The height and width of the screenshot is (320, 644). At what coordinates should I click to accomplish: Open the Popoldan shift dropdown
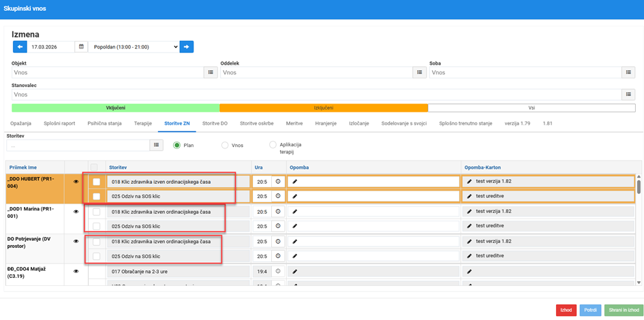pos(134,47)
